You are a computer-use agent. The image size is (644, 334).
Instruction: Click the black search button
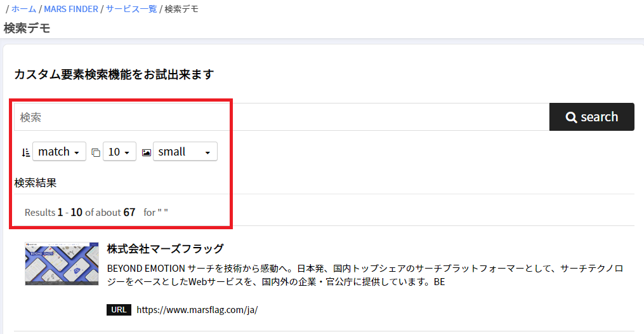592,117
